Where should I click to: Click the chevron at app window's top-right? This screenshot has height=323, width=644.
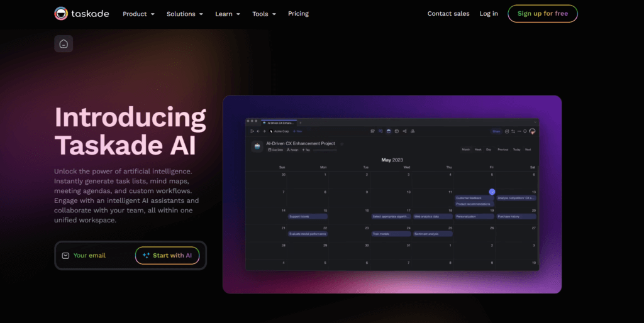point(535,122)
